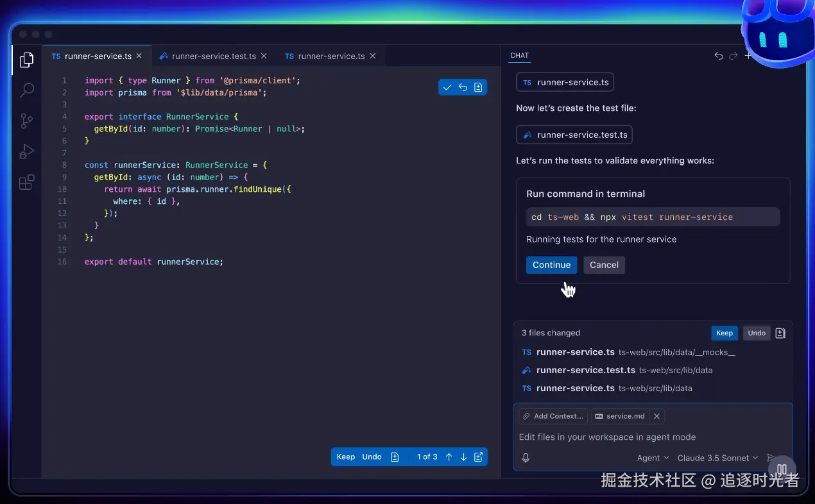Screen dimensions: 815x504
Task: Switch to the rightmost runner-service.ts editor tab
Action: (331, 56)
